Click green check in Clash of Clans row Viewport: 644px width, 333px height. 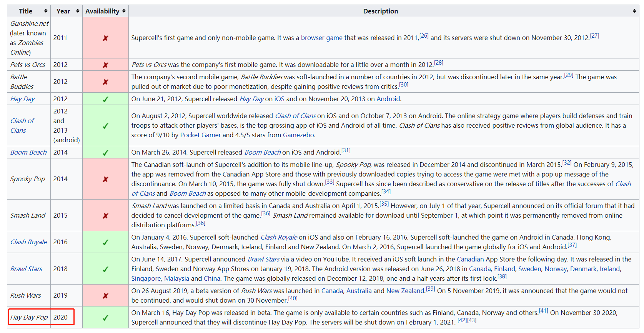pyautogui.click(x=105, y=126)
